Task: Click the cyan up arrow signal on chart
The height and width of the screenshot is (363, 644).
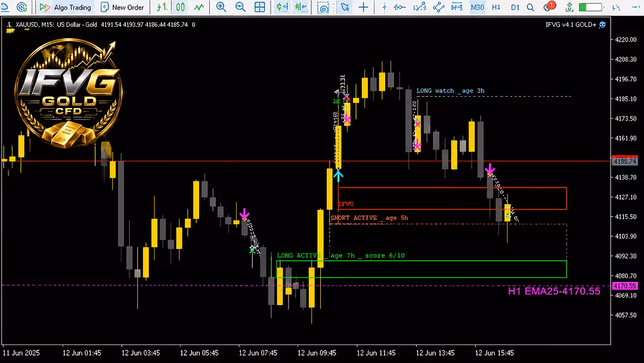Action: pyautogui.click(x=338, y=176)
